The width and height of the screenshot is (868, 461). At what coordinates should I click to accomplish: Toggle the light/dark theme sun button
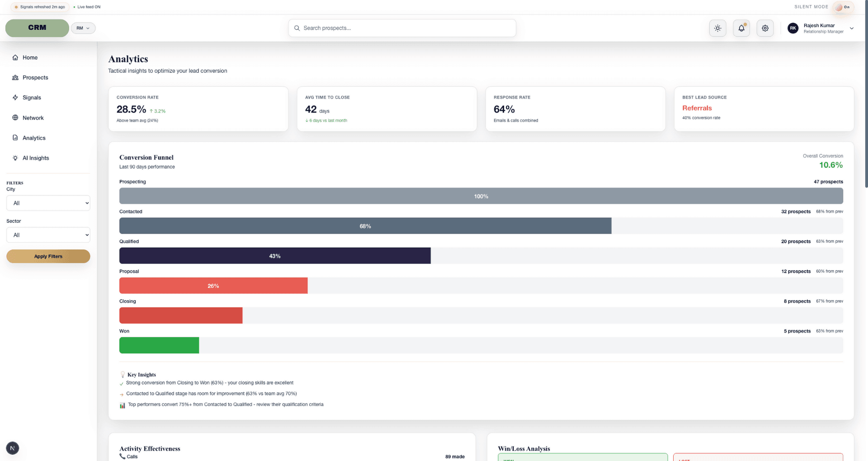point(717,28)
